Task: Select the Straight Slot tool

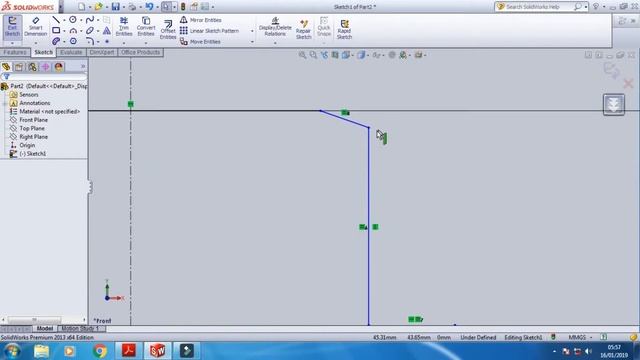Action: 56,41
